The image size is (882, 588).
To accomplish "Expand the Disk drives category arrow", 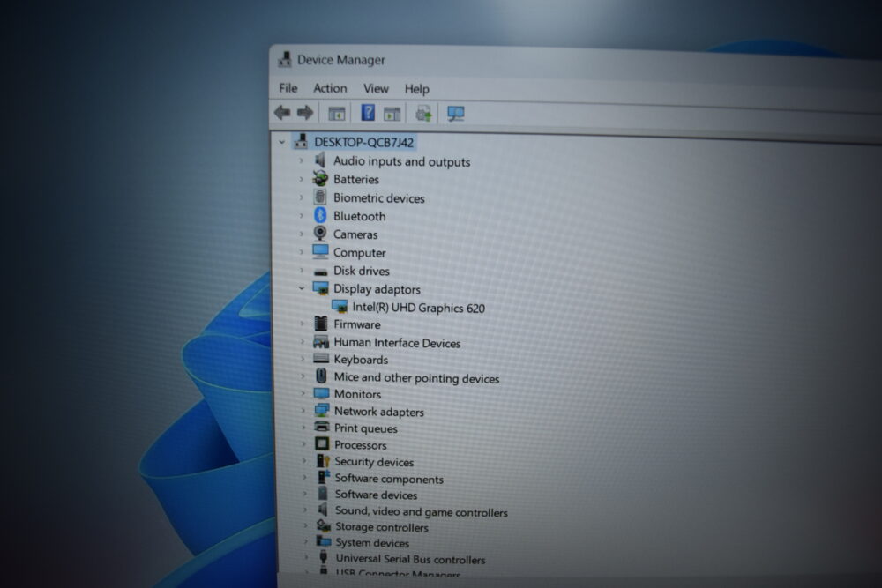I will coord(302,271).
